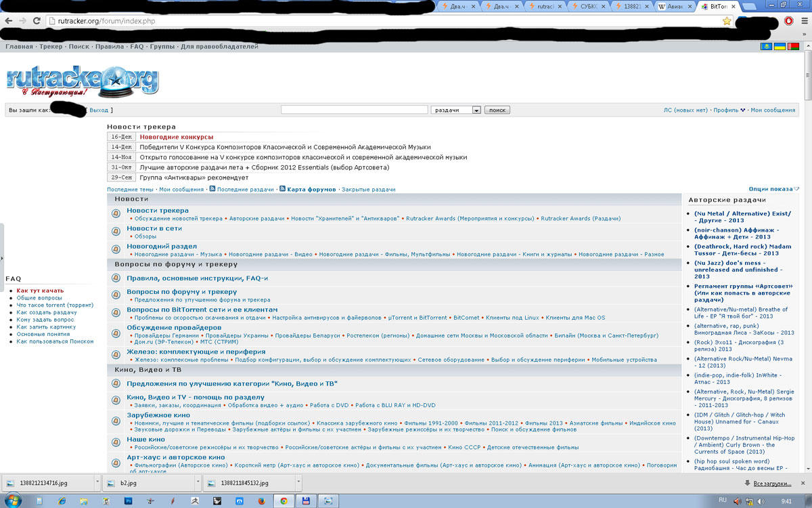Open the Закрытые раздачи link
Viewport: 812px width, 508px height.
(369, 189)
